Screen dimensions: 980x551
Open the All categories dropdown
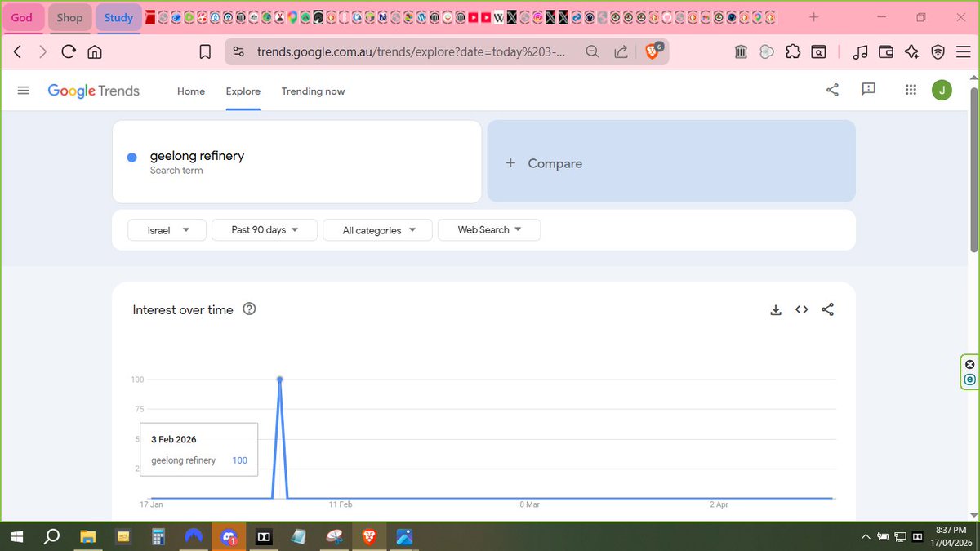377,230
